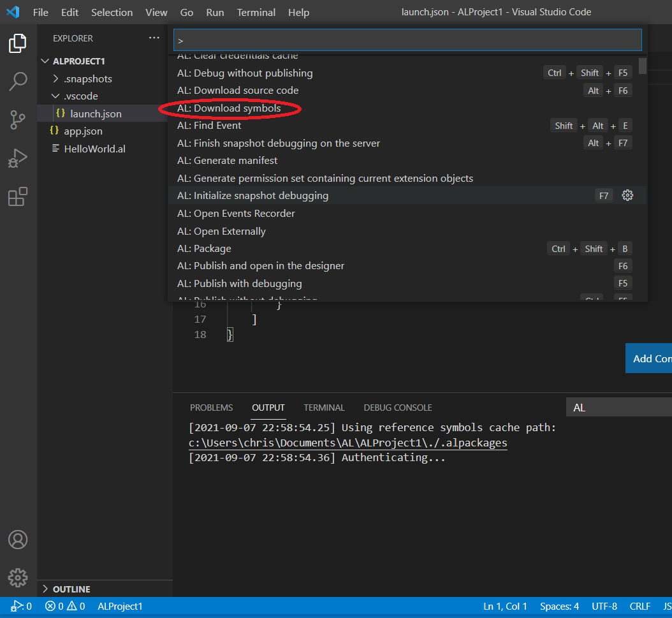Viewport: 672px width, 618px height.
Task: Switch to the DEBUG CONSOLE panel tab
Action: [398, 408]
